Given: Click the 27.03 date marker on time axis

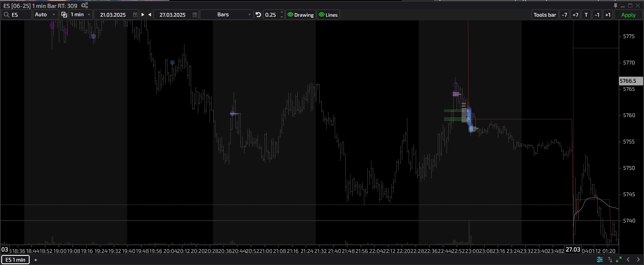Looking at the screenshot, I should tap(573, 249).
